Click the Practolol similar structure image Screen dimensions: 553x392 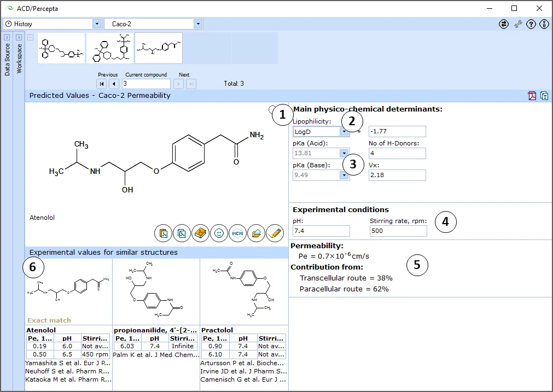pyautogui.click(x=244, y=289)
